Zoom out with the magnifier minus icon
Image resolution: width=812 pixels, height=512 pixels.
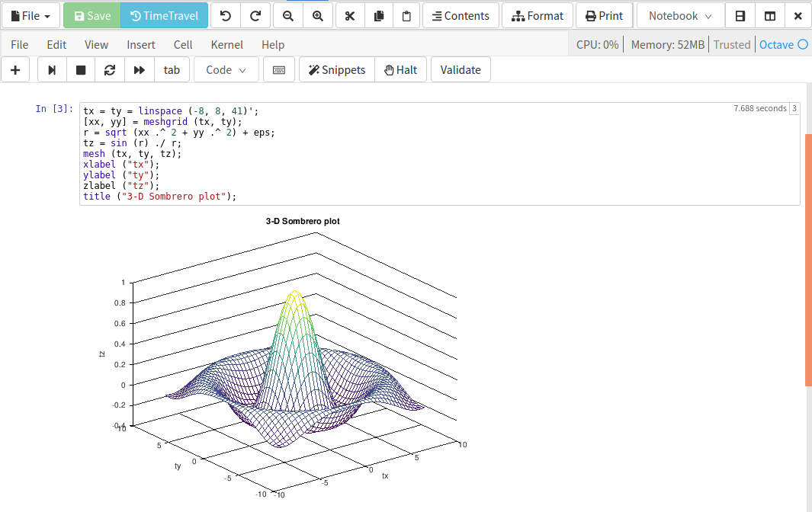click(x=287, y=16)
